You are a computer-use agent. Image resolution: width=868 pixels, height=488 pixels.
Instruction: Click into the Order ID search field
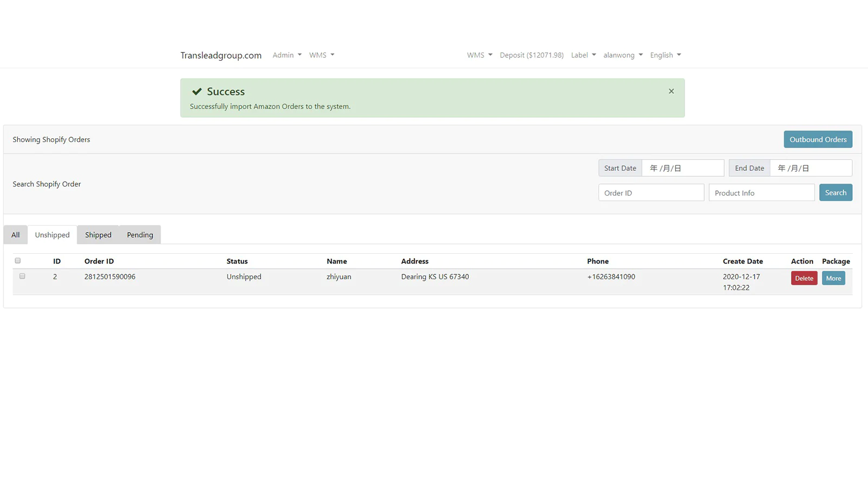tap(651, 193)
